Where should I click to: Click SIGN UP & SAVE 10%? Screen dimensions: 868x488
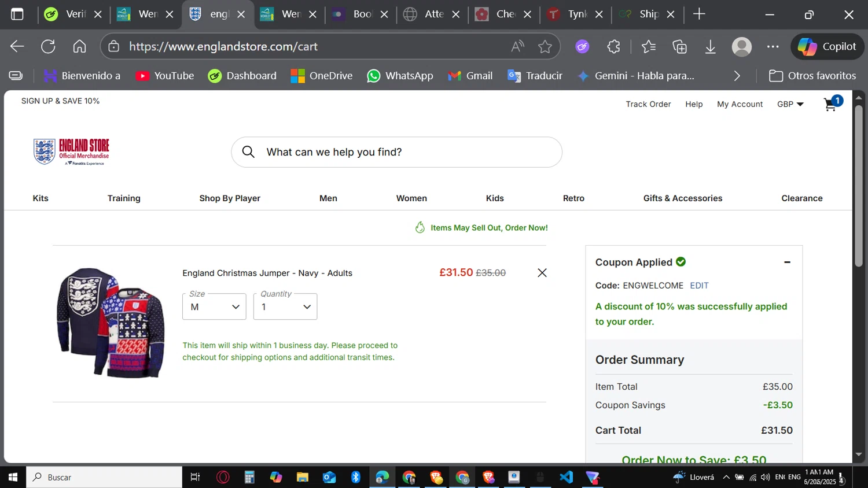pyautogui.click(x=60, y=101)
